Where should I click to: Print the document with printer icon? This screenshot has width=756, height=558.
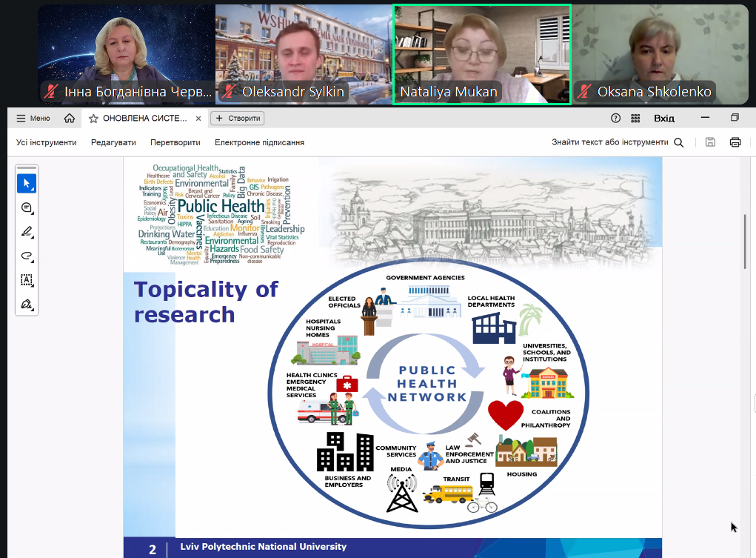tap(735, 142)
